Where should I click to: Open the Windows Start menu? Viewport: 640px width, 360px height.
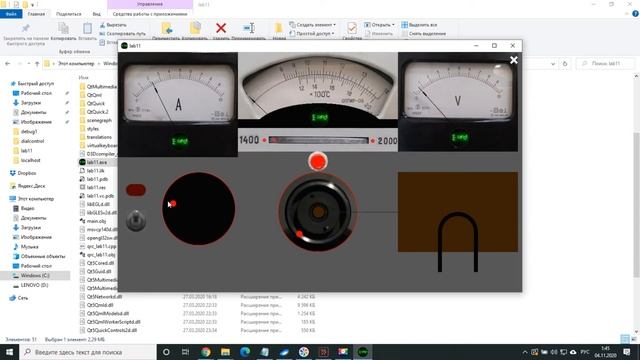click(x=9, y=352)
